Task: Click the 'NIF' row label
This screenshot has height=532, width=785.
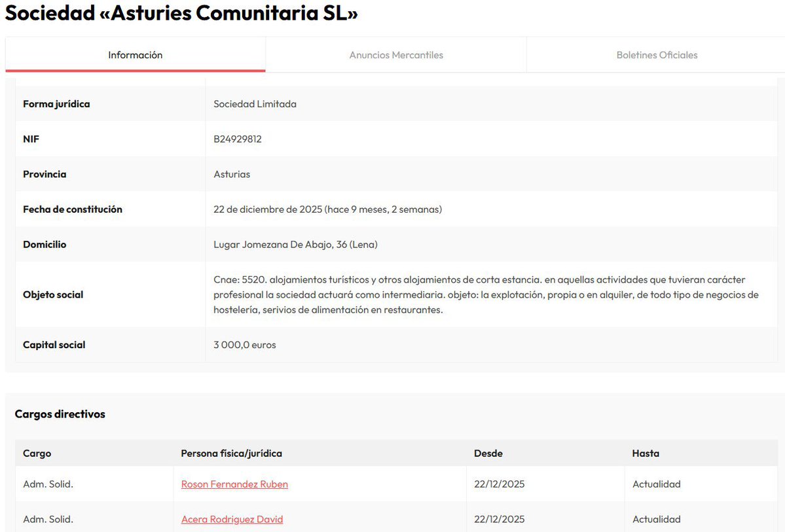Action: (x=31, y=139)
